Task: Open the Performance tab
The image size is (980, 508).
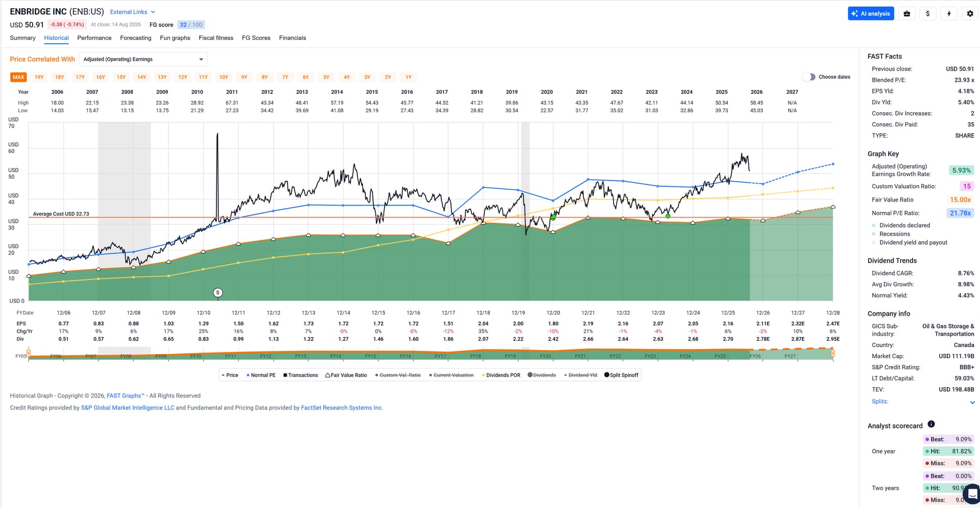Action: click(94, 38)
